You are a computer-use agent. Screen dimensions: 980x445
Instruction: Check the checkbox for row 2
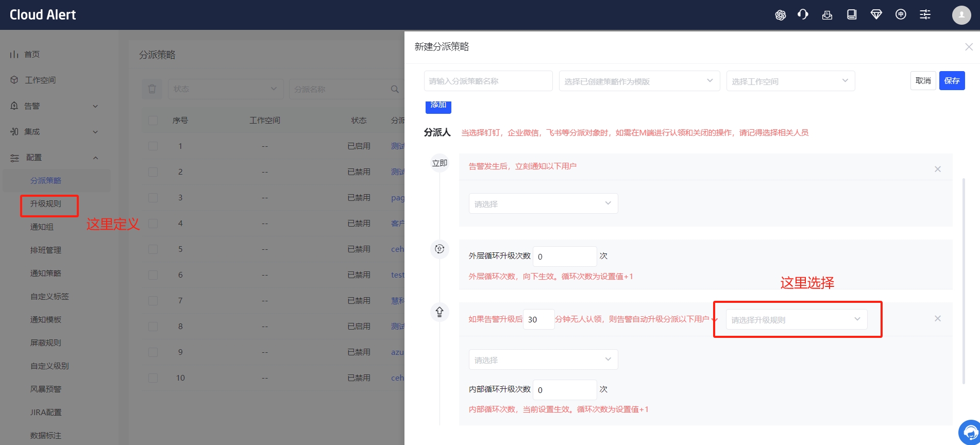153,172
